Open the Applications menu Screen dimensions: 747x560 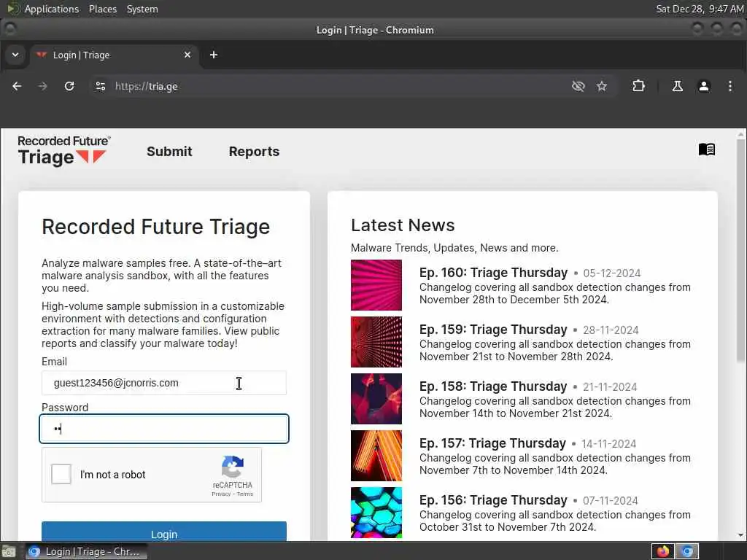(52, 9)
